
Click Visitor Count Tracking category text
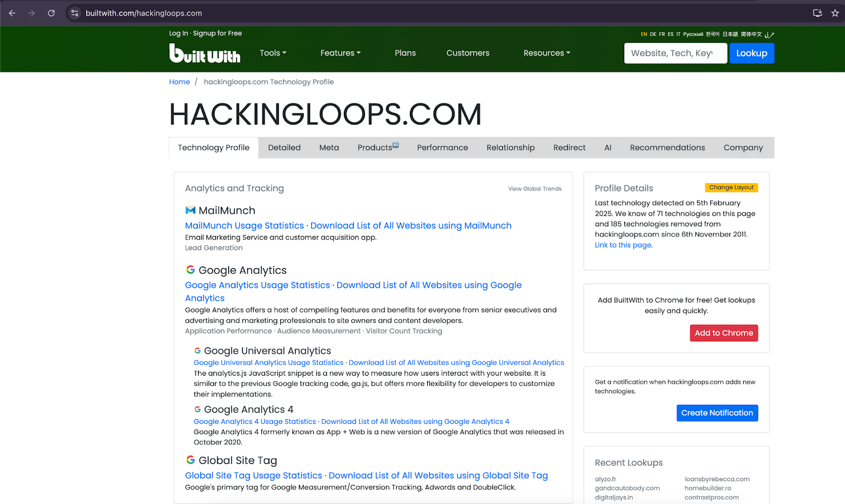point(404,331)
